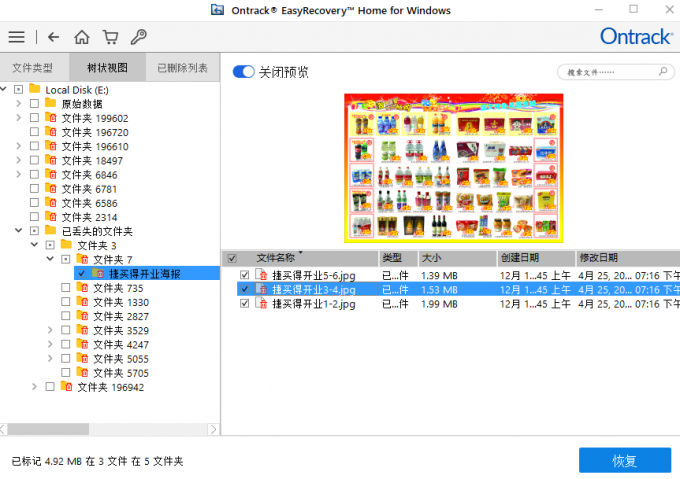This screenshot has height=479, width=680.
Task: Collapse the Local Disk (E:) tree node
Action: click(3, 89)
